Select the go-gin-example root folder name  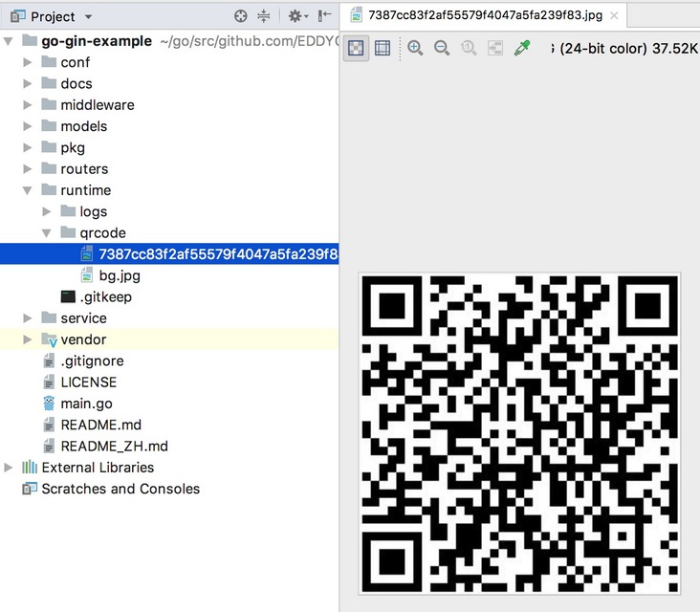pyautogui.click(x=97, y=41)
